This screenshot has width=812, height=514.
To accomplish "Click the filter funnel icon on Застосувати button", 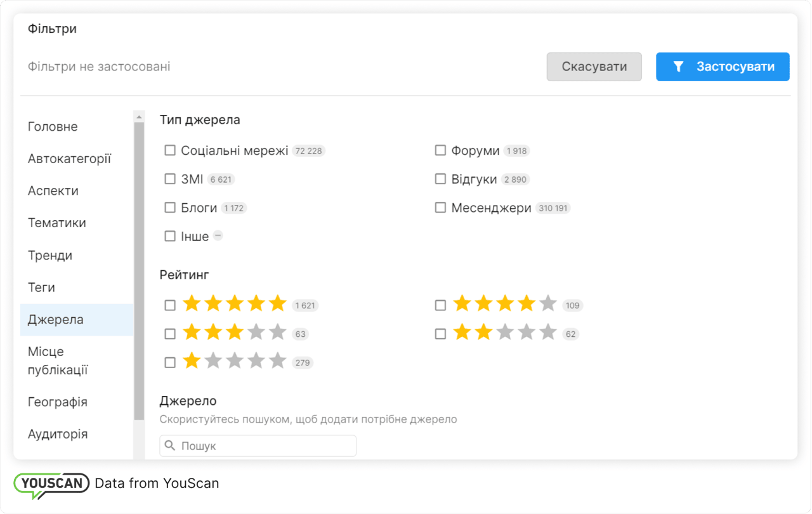I will [x=679, y=66].
